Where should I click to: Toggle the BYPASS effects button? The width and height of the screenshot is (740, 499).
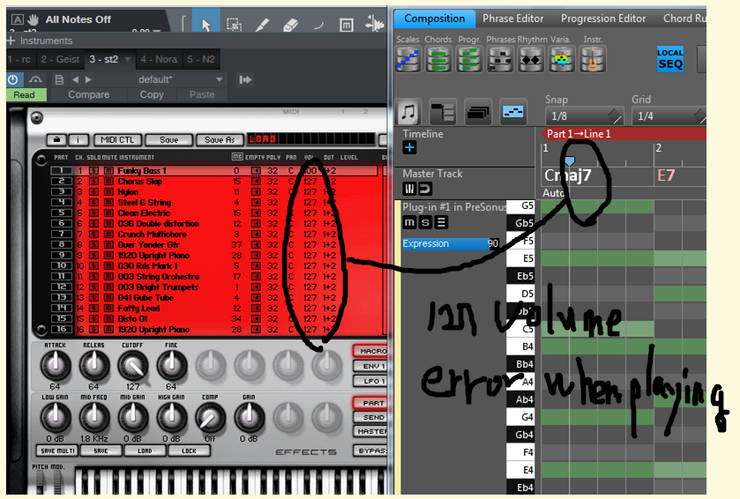370,451
